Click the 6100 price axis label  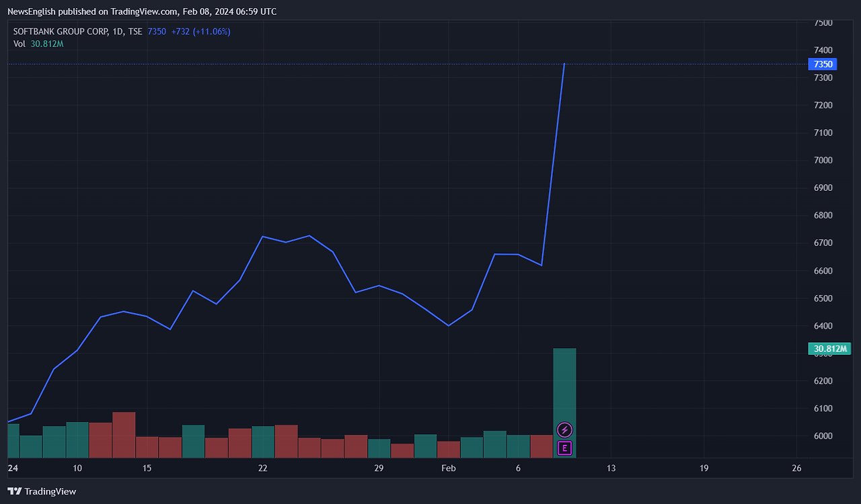pyautogui.click(x=823, y=409)
